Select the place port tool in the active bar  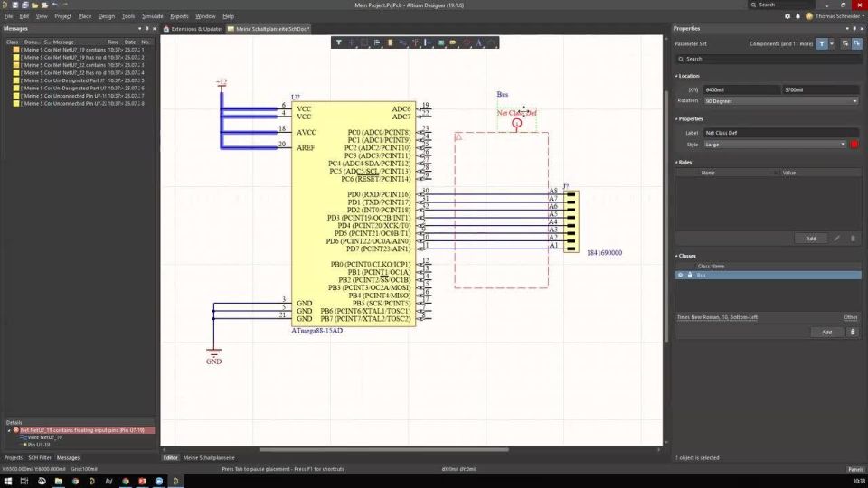click(x=428, y=42)
